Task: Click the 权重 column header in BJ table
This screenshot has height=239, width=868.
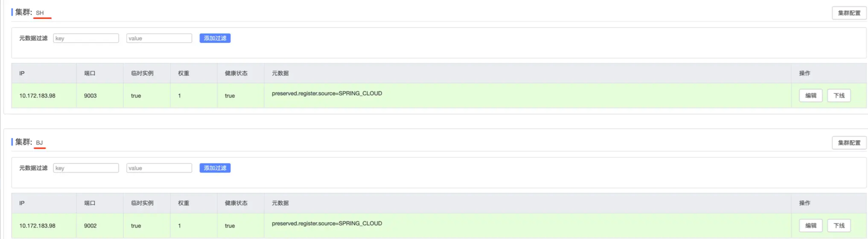Action: click(183, 203)
